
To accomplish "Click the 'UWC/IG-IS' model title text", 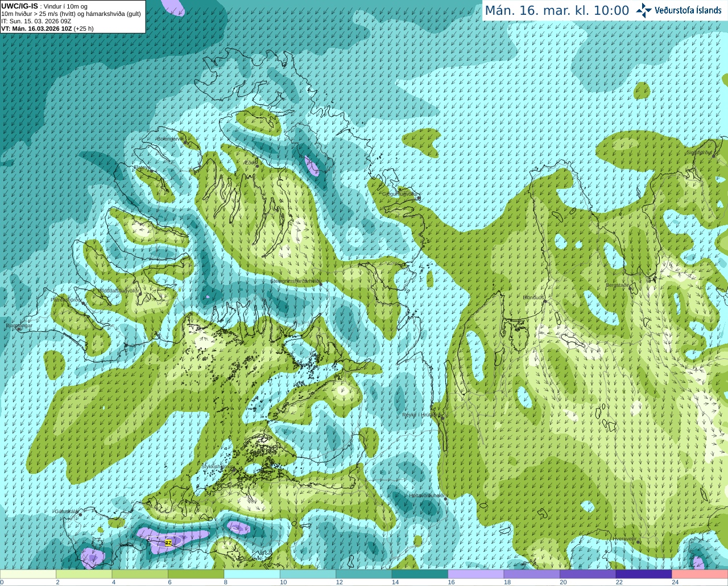I will (19, 6).
